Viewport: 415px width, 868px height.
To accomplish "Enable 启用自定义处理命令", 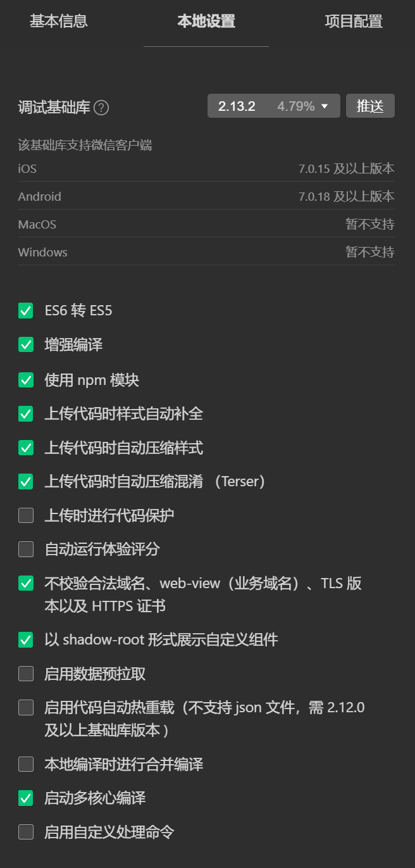I will [x=25, y=832].
